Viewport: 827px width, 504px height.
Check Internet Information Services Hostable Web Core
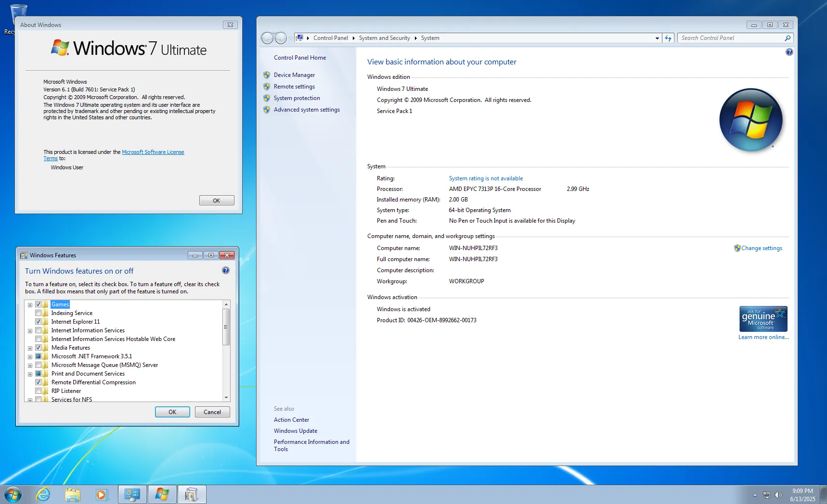tap(38, 339)
